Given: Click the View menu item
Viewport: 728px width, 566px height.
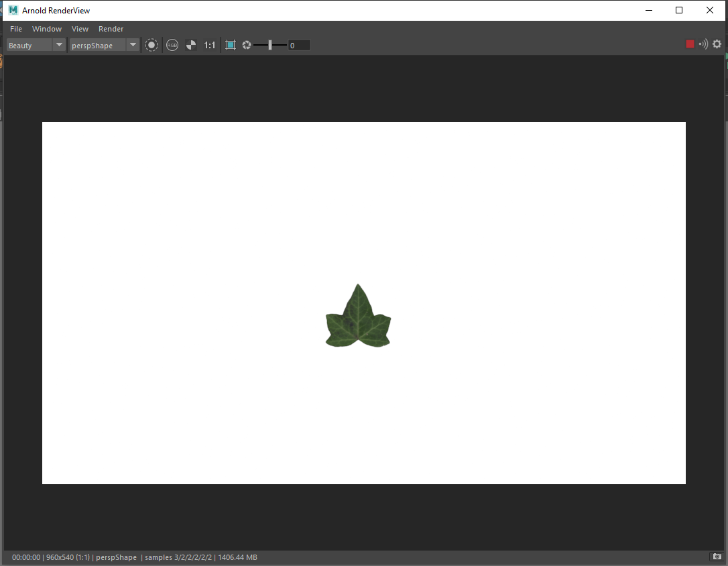Looking at the screenshot, I should click(80, 29).
